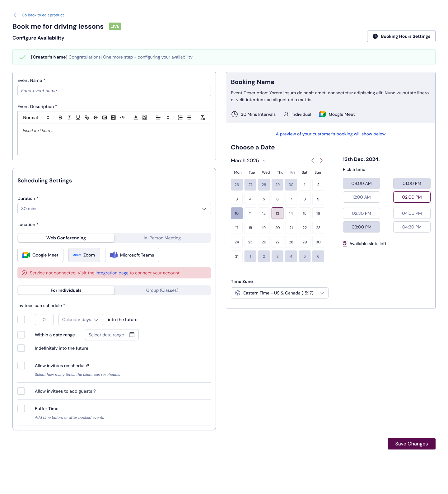Select the Group (Classes) tab
The image size is (448, 494).
pos(162,290)
